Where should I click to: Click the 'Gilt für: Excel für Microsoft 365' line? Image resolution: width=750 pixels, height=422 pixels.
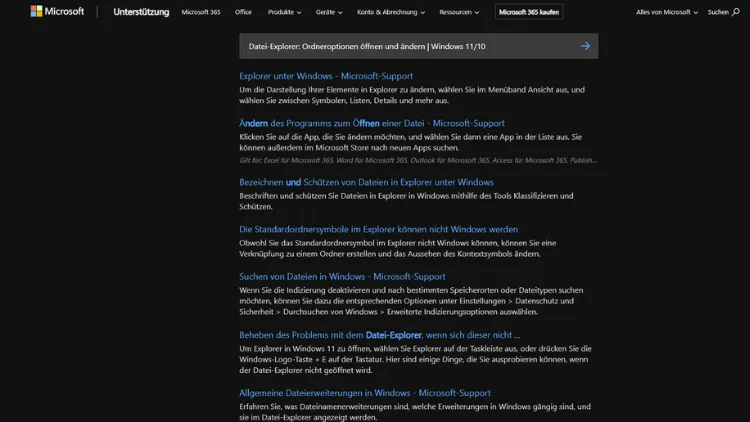[418, 160]
